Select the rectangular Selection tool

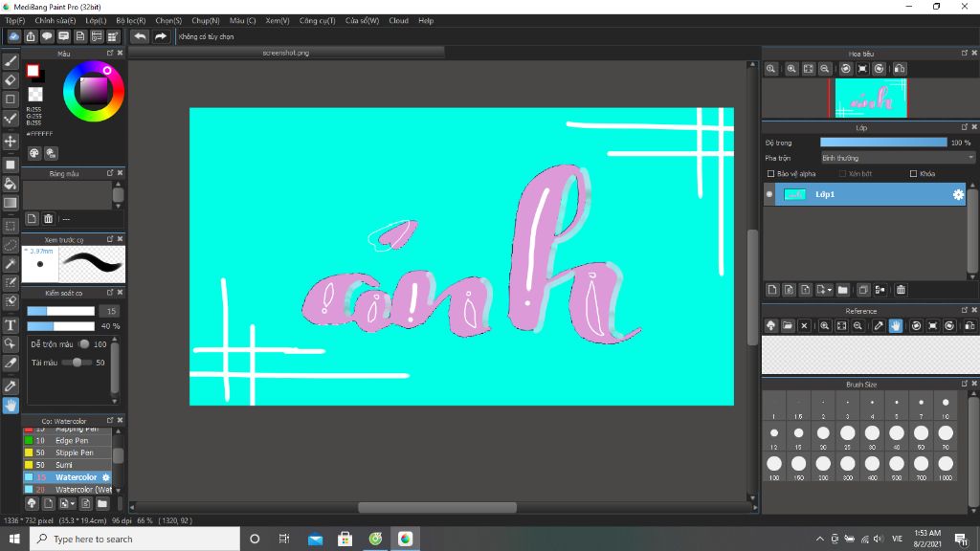click(x=11, y=226)
